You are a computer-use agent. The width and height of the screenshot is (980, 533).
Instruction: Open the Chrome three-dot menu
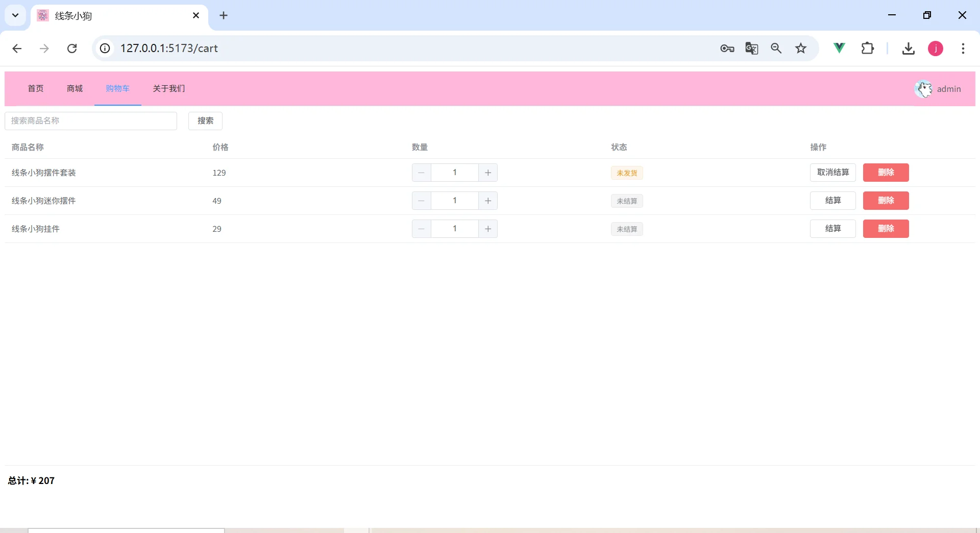pos(963,49)
